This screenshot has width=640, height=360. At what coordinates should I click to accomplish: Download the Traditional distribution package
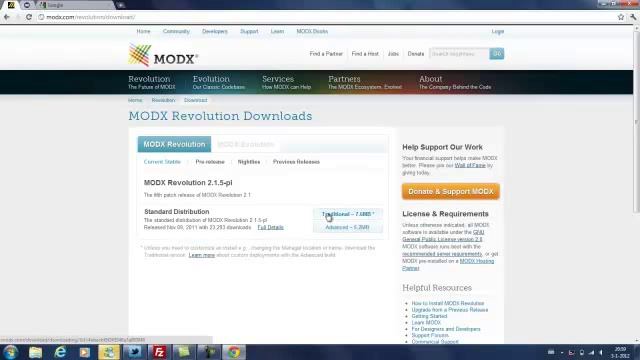pyautogui.click(x=348, y=214)
